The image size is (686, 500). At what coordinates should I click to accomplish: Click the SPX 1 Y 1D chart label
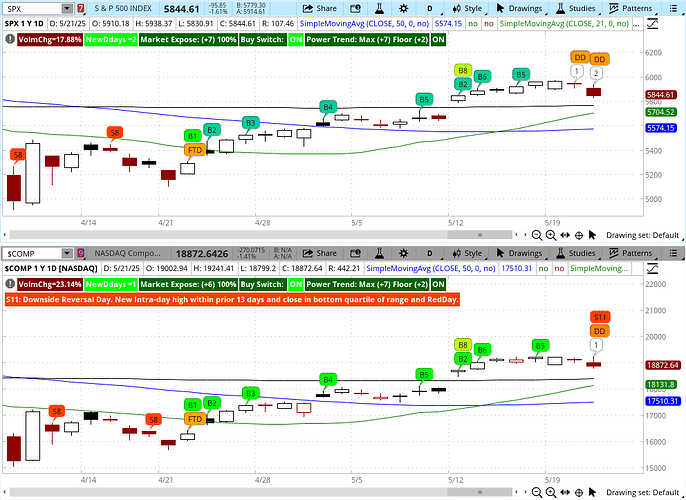click(x=24, y=24)
